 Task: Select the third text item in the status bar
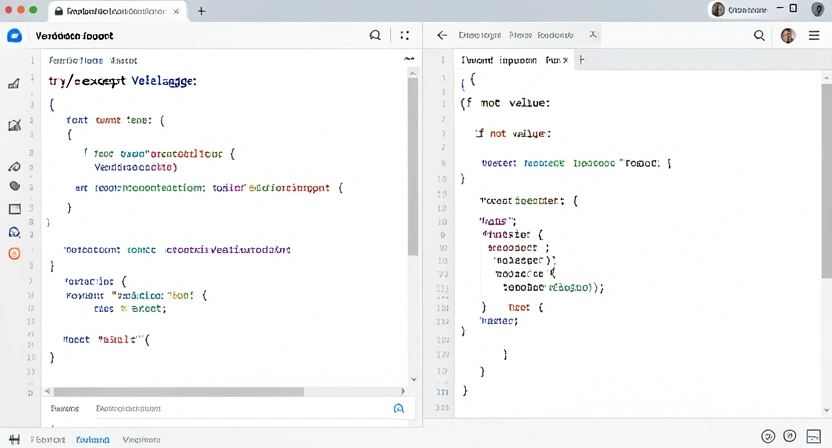[142, 440]
